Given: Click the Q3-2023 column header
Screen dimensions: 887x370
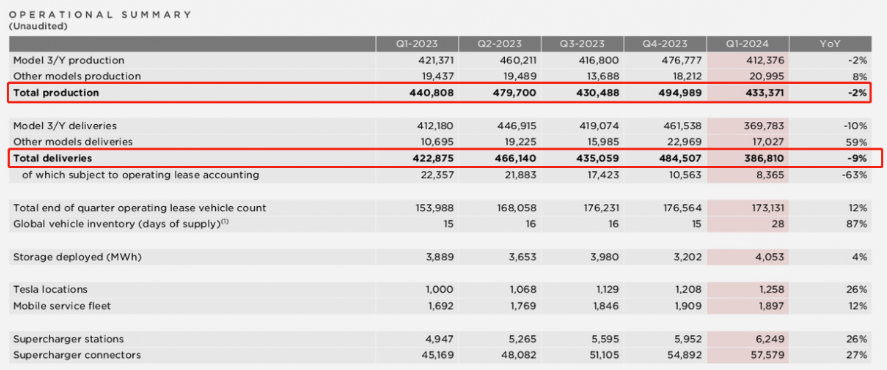Looking at the screenshot, I should pyautogui.click(x=583, y=44).
